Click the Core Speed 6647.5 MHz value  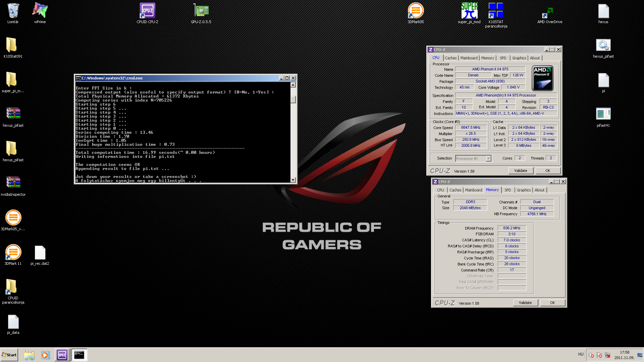coord(471,127)
